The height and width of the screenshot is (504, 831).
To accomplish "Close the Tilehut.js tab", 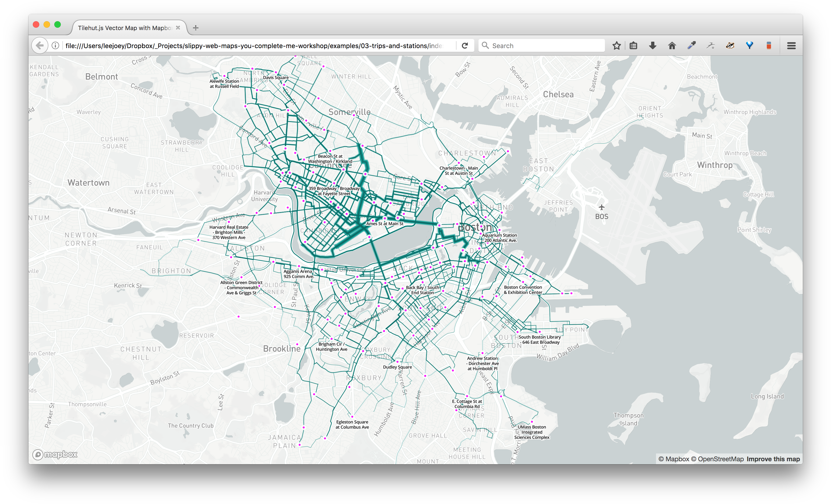I will [178, 28].
